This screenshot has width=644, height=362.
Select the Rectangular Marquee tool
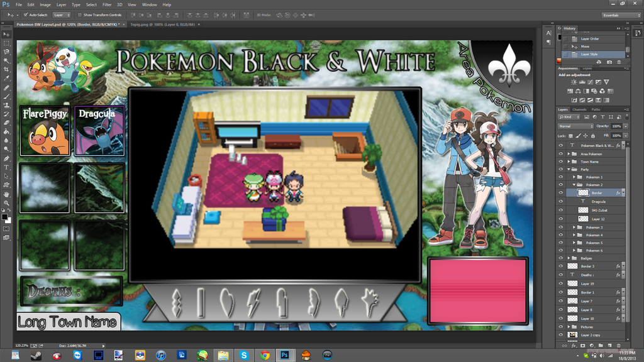point(6,43)
